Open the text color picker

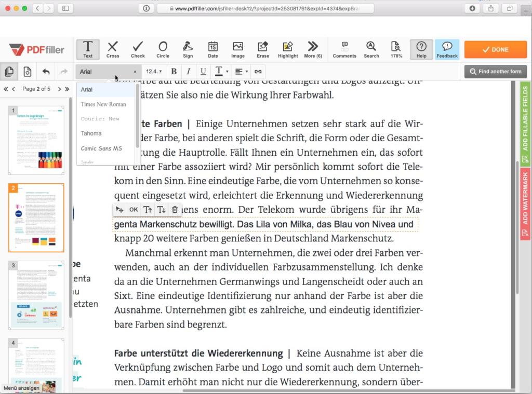[x=220, y=72]
